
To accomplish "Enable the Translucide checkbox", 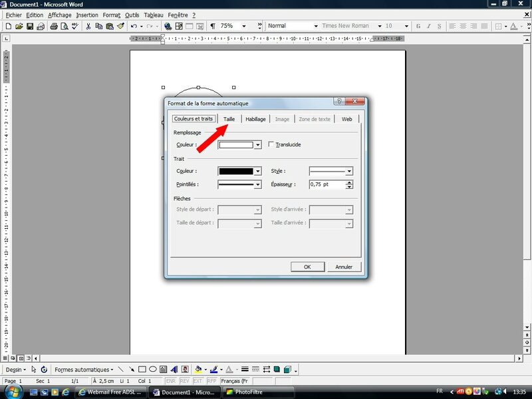I will [x=271, y=144].
